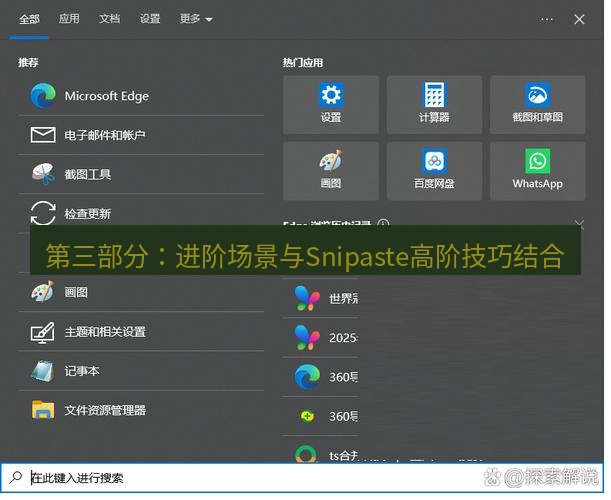Click the 主题和相关设置 text
Image resolution: width=611 pixels, height=500 pixels.
(105, 332)
